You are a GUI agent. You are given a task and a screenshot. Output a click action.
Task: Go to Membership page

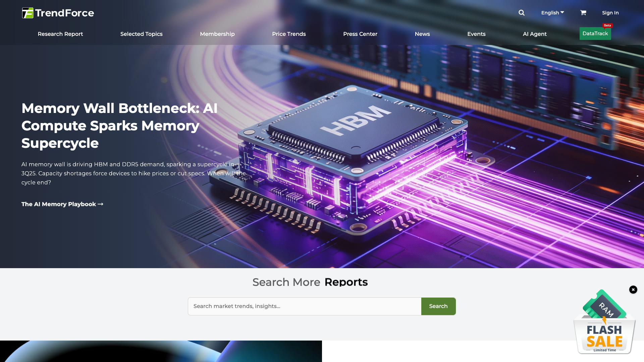point(217,34)
